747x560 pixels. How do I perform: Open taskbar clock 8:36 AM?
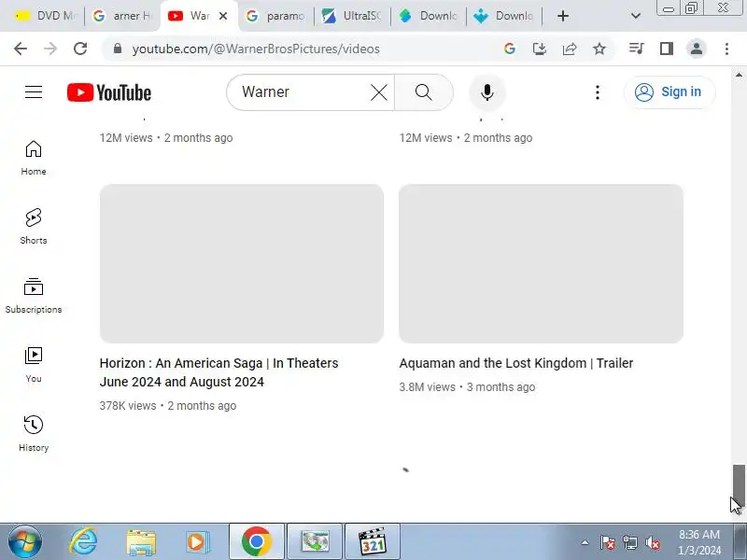[x=699, y=542]
